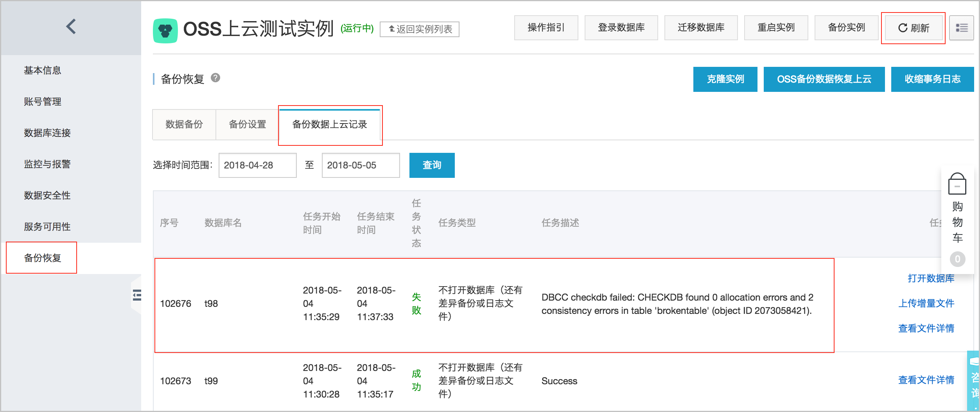Switch to 备份设置 tab
Screen dimensions: 980x412
click(248, 125)
